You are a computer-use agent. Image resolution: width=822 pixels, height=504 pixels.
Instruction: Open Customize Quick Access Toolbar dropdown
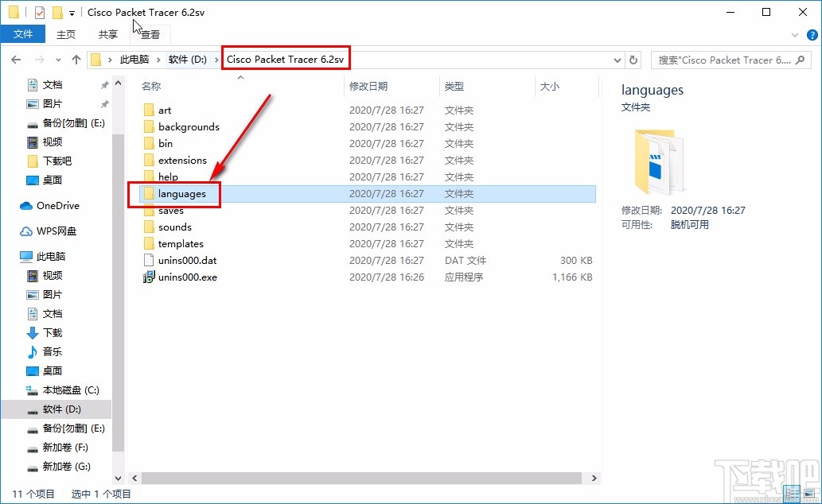tap(72, 13)
